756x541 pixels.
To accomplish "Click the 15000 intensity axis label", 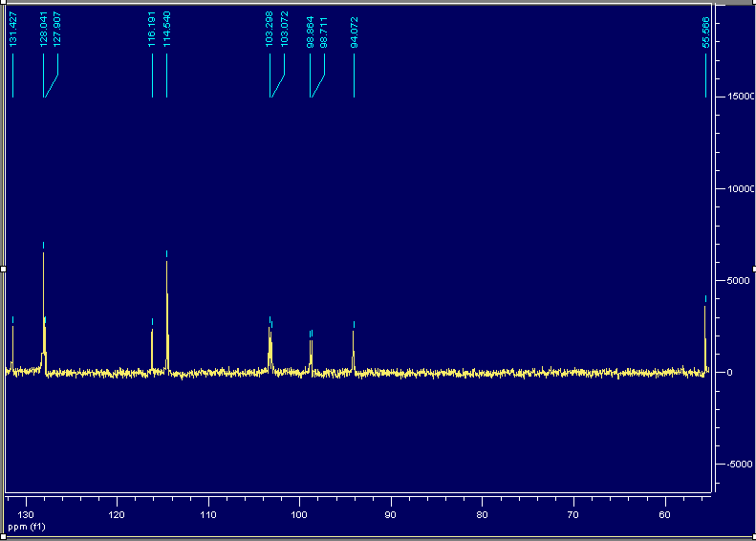I will point(741,97).
